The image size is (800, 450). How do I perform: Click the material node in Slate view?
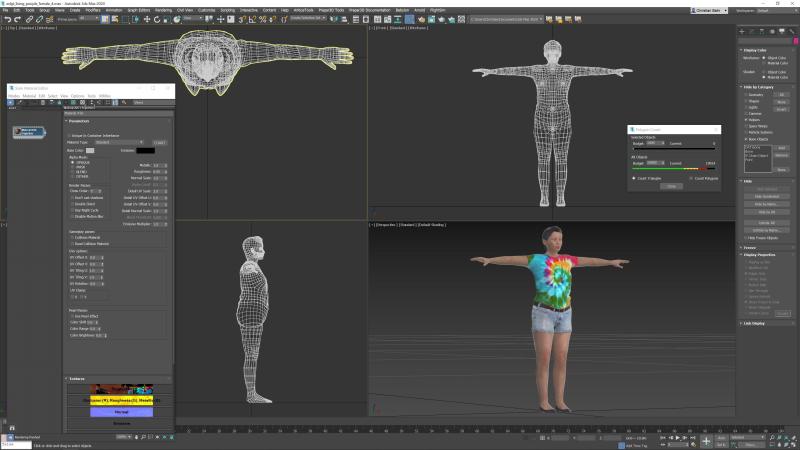pos(29,132)
